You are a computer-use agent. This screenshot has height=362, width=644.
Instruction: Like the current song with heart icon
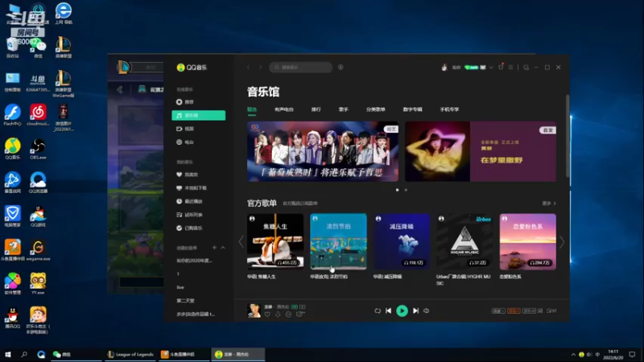tap(267, 315)
